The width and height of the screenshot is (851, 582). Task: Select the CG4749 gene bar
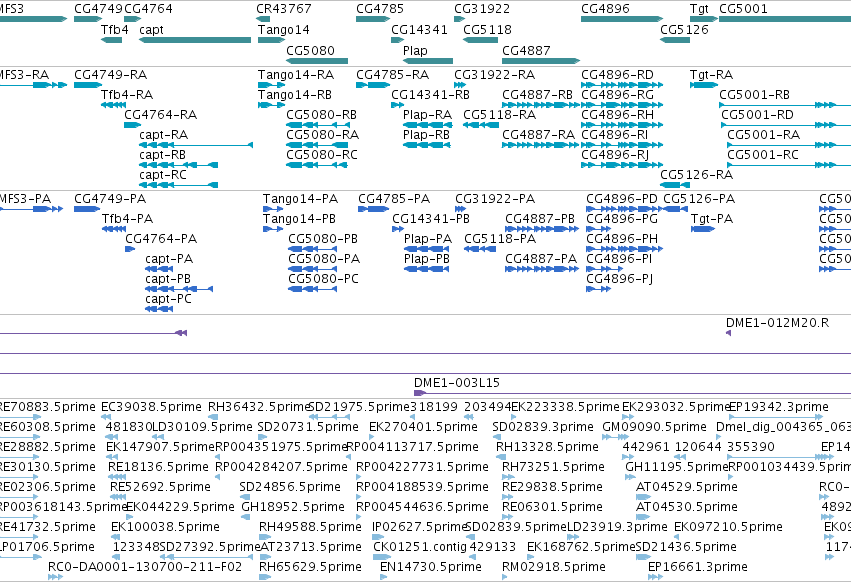tap(88, 19)
